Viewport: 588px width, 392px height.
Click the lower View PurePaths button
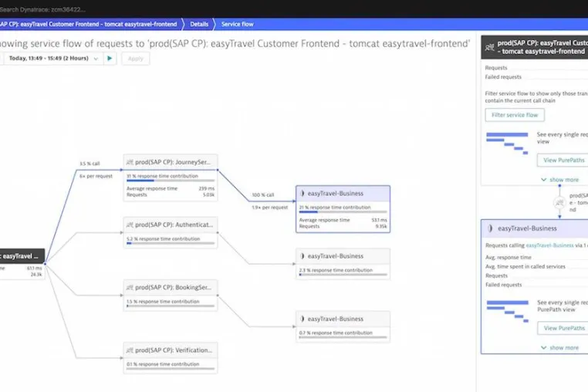[x=564, y=328]
